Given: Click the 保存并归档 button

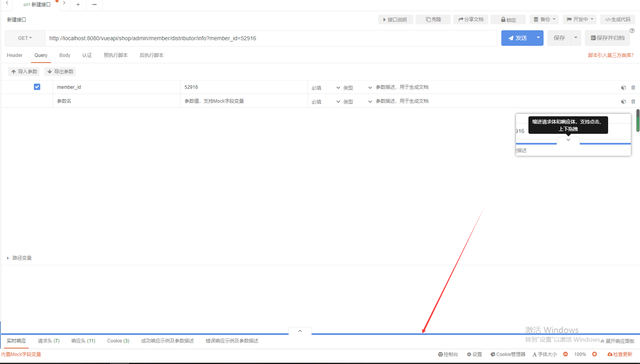Looking at the screenshot, I should coord(607,38).
